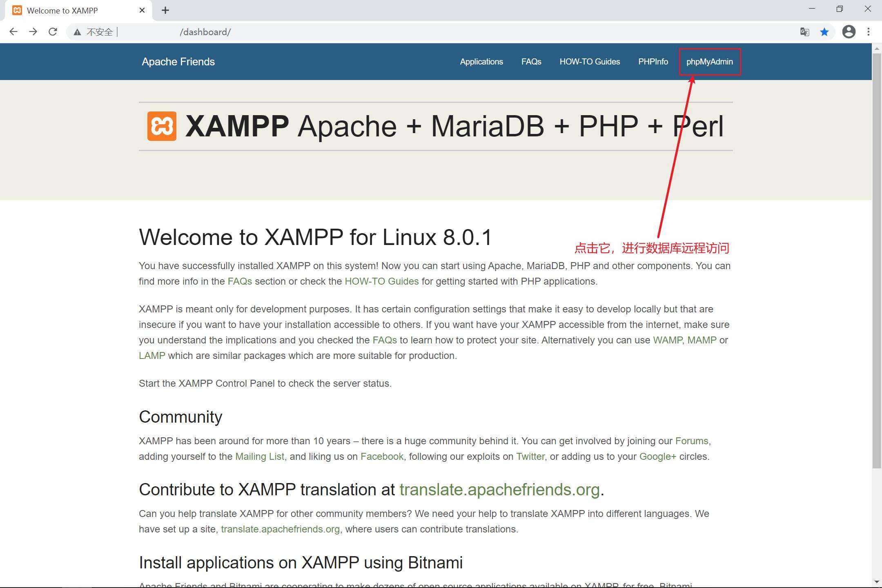The height and width of the screenshot is (588, 882).
Task: Go forward with the browser forward arrow
Action: [x=33, y=32]
